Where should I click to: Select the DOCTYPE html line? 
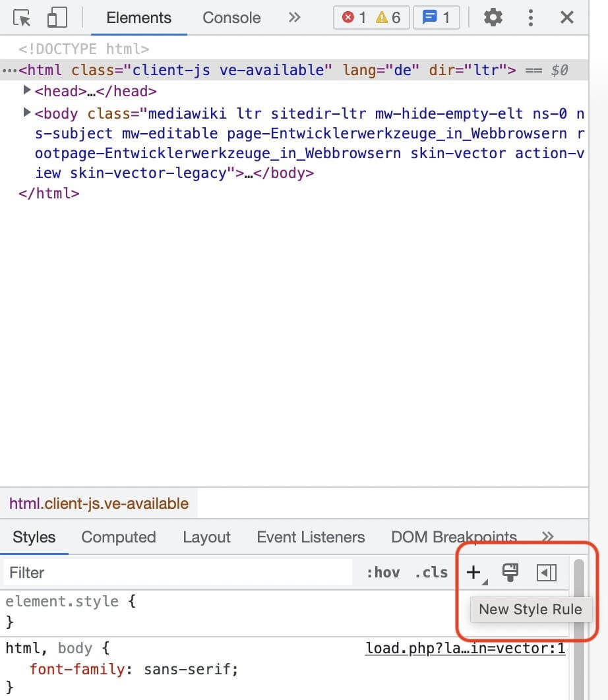[84, 49]
